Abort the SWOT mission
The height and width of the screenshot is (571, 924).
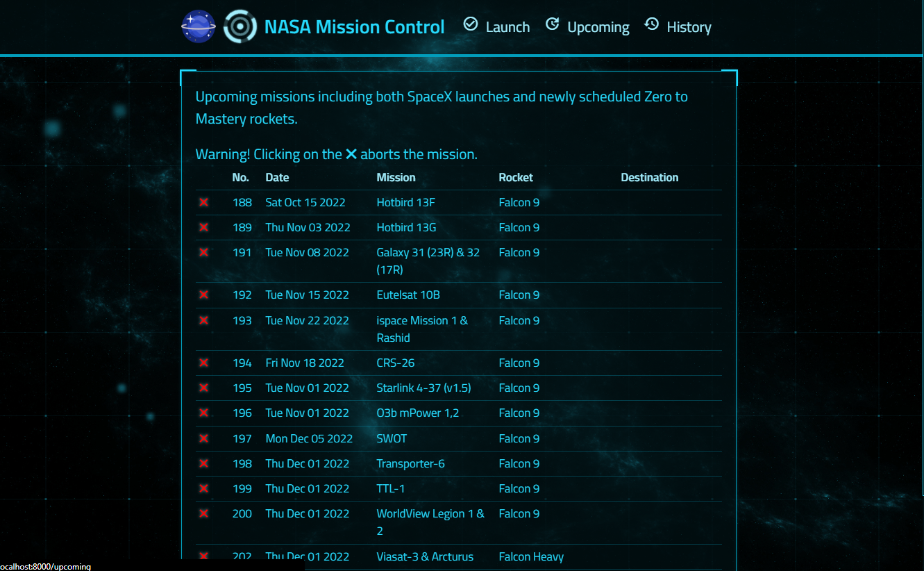pos(204,438)
